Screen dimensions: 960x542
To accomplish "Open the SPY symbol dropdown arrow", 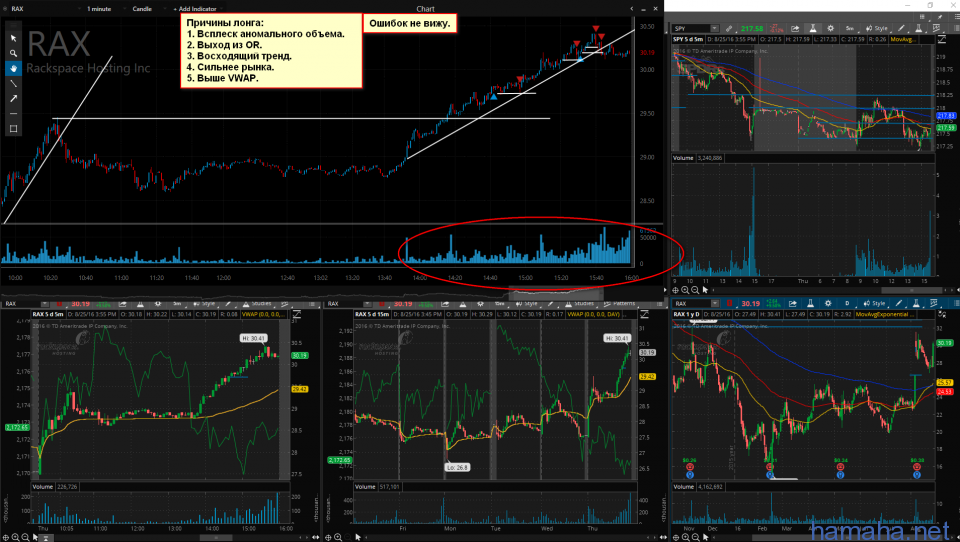I will (714, 28).
